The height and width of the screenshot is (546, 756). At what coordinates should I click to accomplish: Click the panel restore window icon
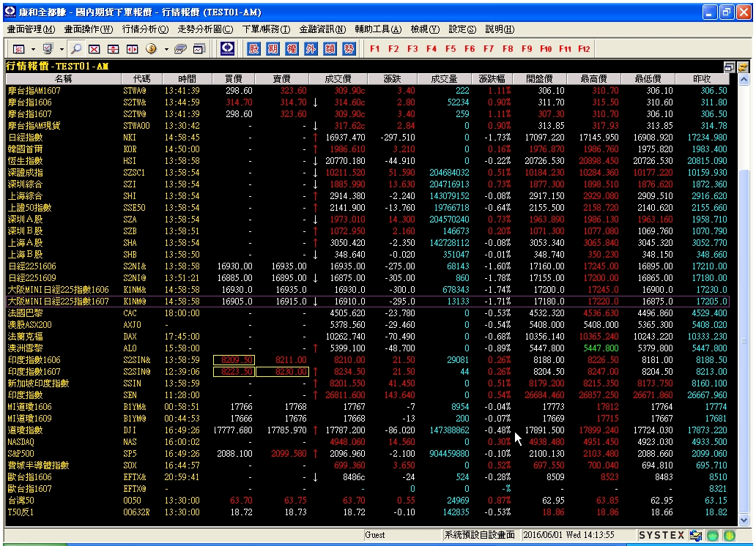(x=730, y=67)
